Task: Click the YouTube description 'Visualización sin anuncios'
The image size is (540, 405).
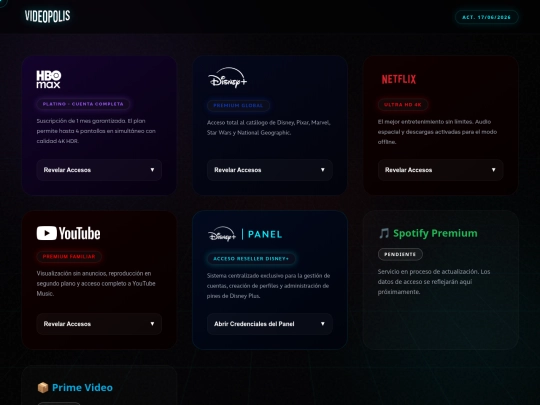Action: 96,283
